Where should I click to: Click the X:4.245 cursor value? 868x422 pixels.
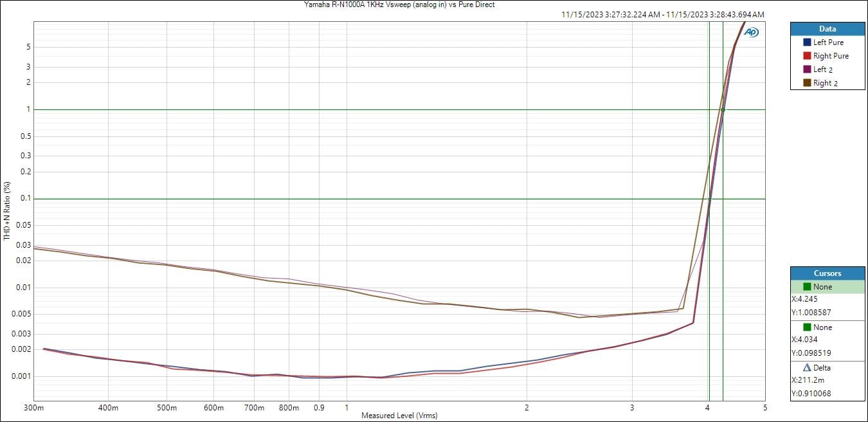[x=804, y=299]
